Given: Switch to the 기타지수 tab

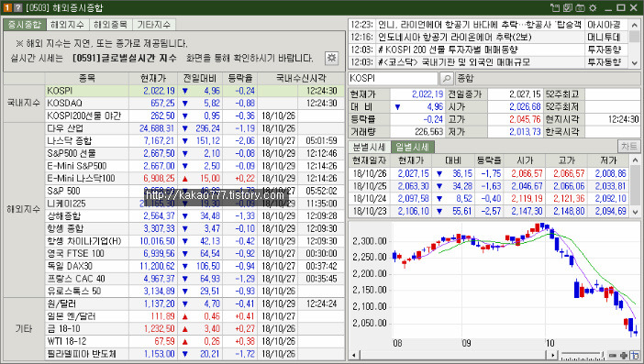Looking at the screenshot, I should click(154, 25).
